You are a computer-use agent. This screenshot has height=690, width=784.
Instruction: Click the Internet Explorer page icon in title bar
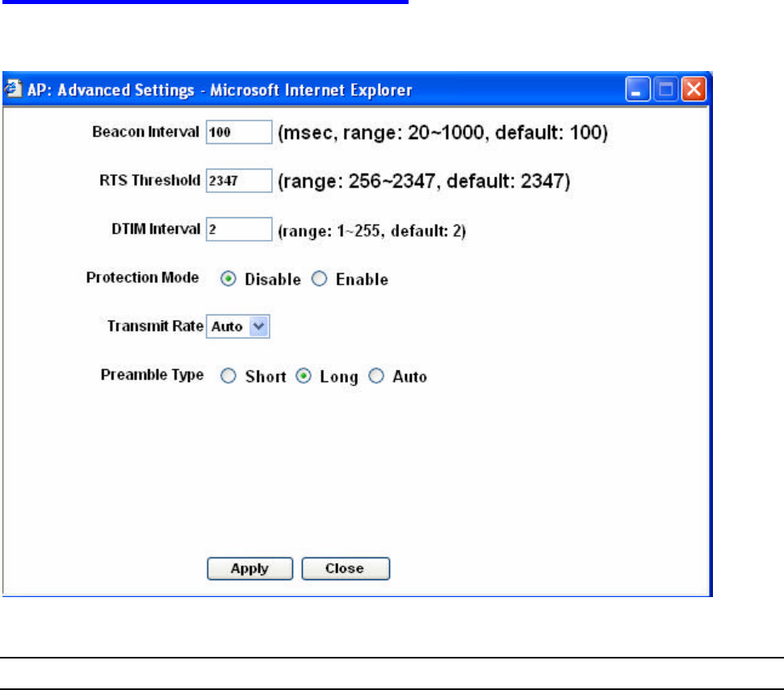point(12,89)
